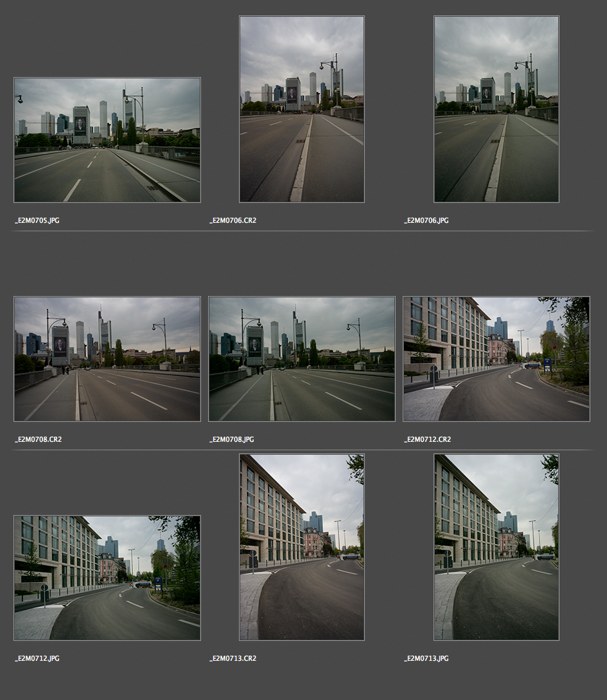Click the _E2M0706.CR2 filename text

click(x=233, y=221)
